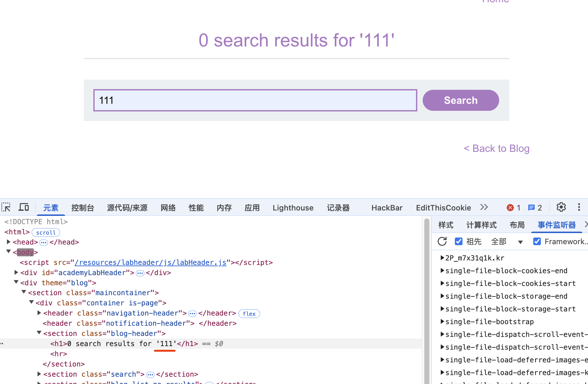
Task: Click the search text field containing 111
Action: pos(255,100)
